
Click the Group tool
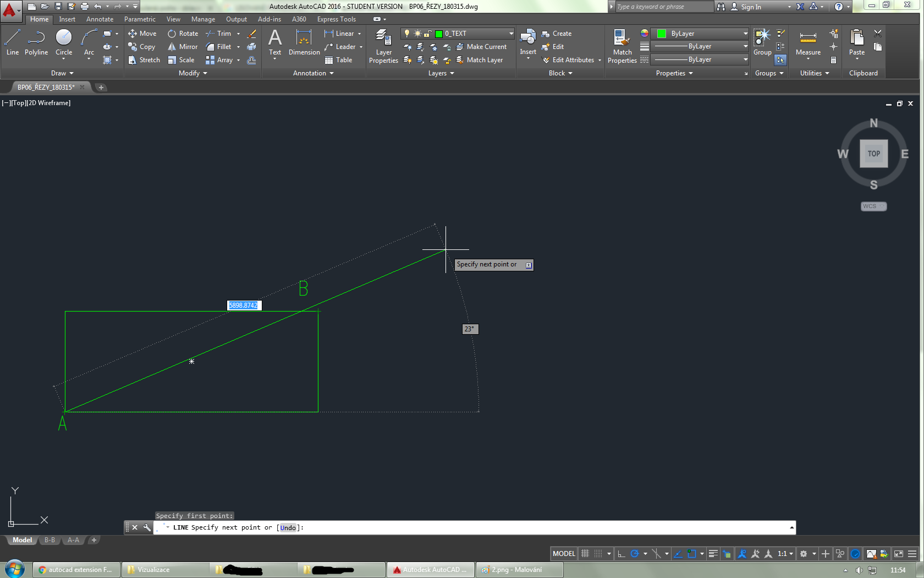(762, 42)
